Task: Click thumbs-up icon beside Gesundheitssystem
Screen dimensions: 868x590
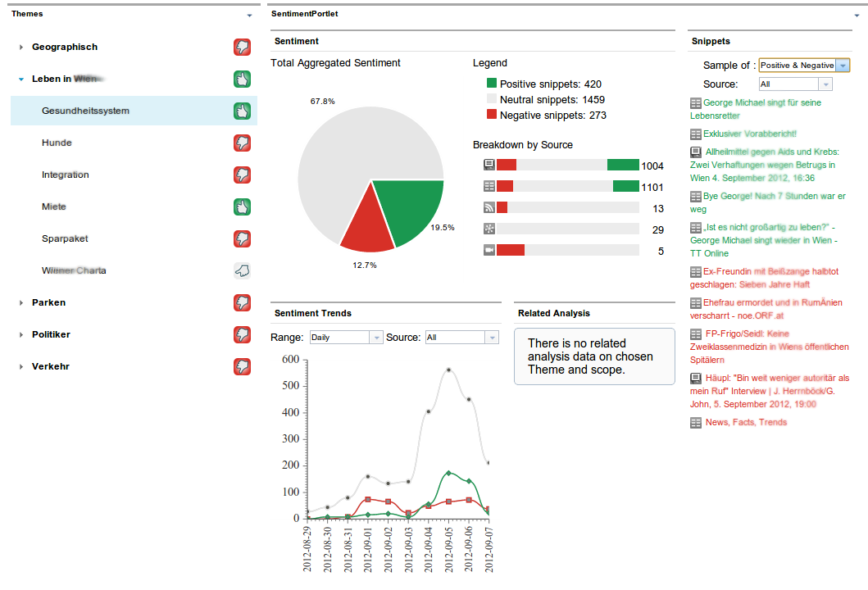Action: click(242, 111)
